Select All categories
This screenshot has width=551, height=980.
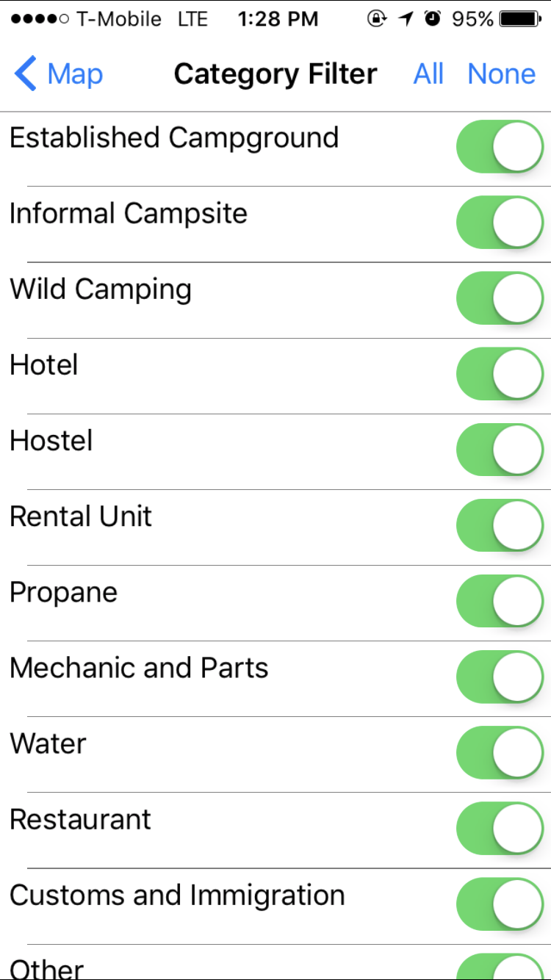[428, 74]
